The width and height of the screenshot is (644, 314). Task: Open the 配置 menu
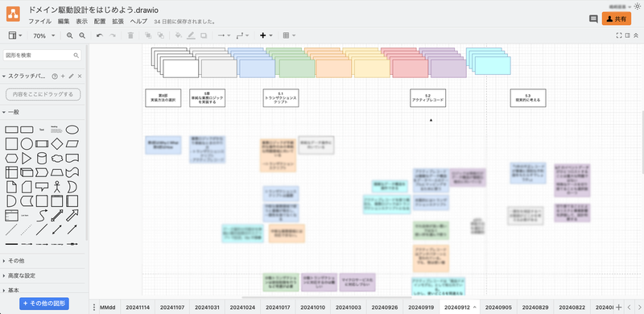pyautogui.click(x=100, y=22)
